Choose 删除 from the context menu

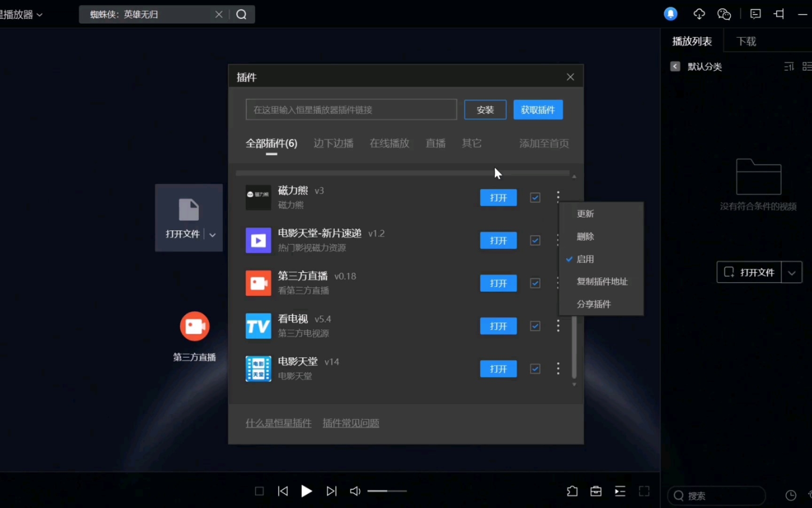tap(601, 237)
